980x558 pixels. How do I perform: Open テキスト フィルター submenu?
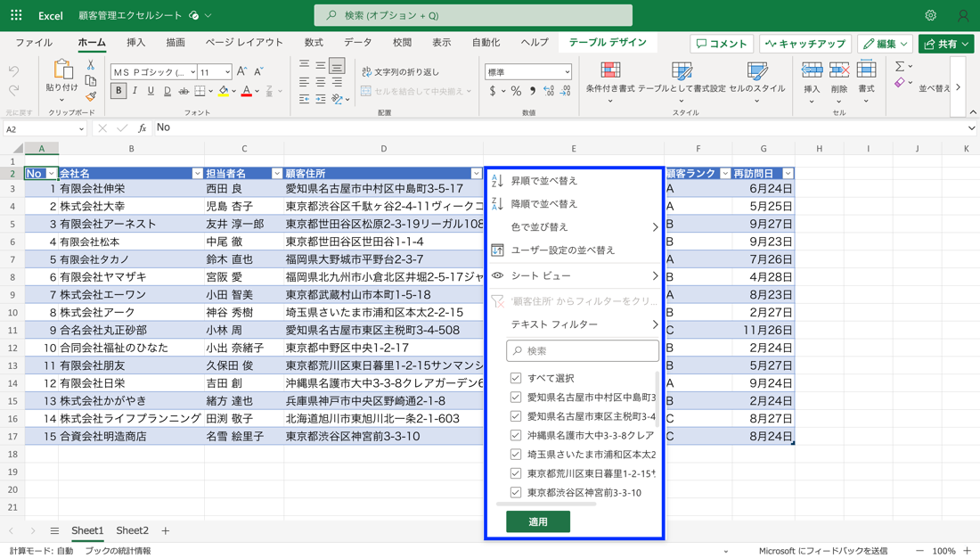tap(574, 324)
